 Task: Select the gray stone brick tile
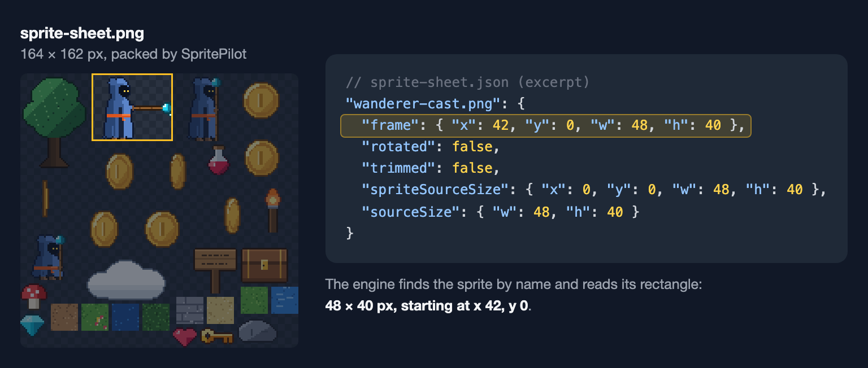click(190, 310)
